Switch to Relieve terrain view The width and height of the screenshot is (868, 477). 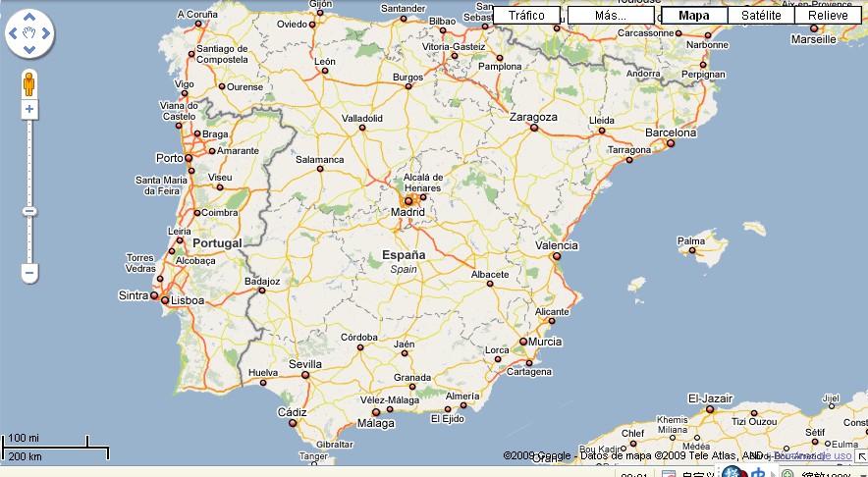click(828, 16)
